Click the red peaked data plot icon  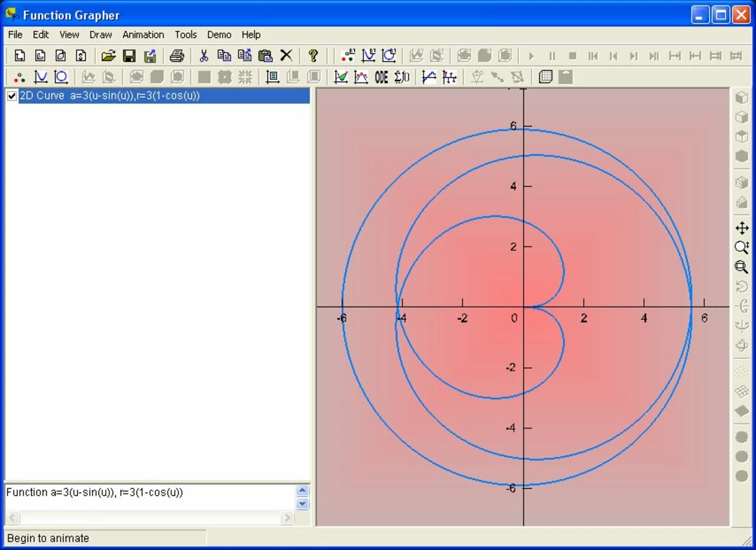pos(361,77)
